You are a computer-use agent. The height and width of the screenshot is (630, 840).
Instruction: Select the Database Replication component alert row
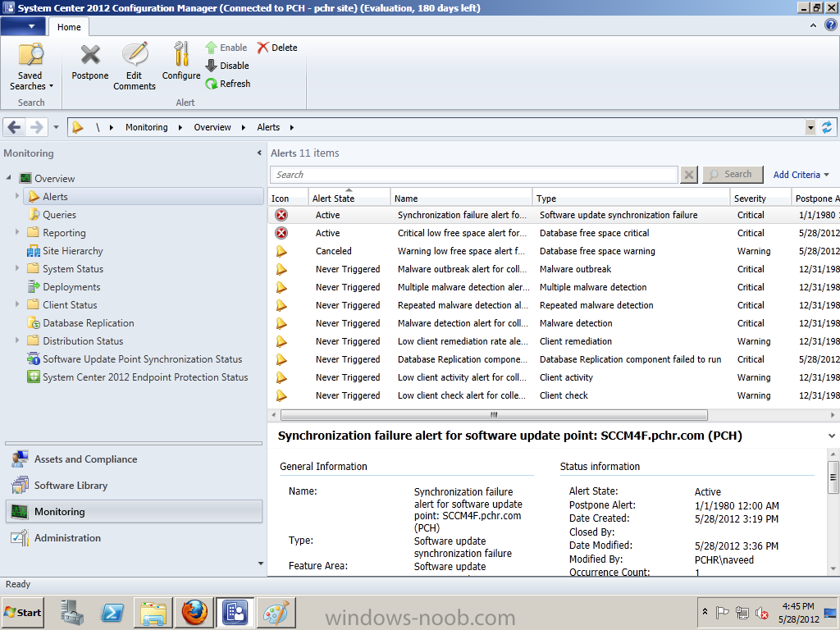[x=554, y=359]
